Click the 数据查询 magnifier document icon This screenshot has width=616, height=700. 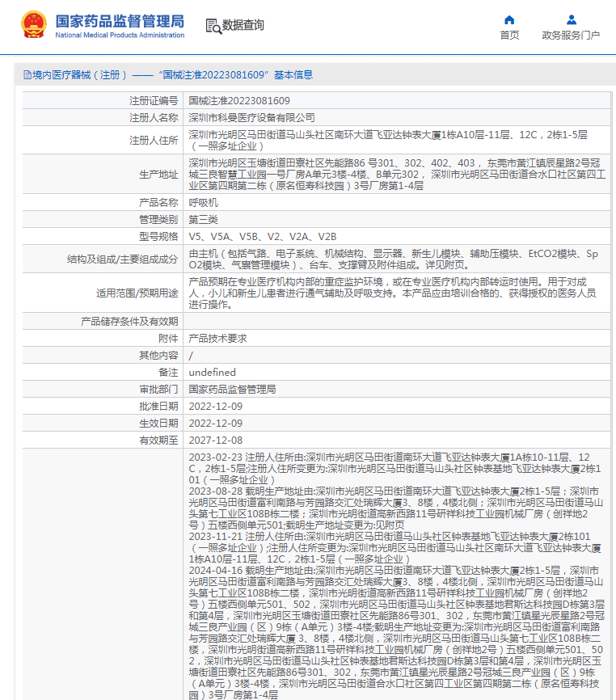pyautogui.click(x=213, y=26)
